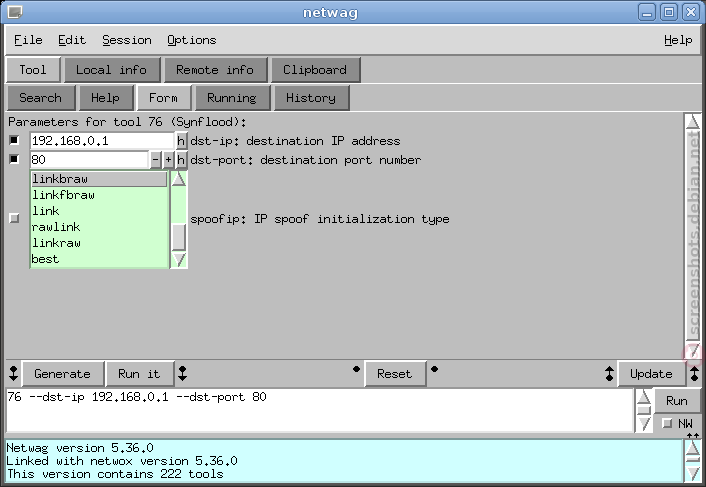The image size is (706, 487).
Task: Open the Running sub-tab
Action: (232, 98)
